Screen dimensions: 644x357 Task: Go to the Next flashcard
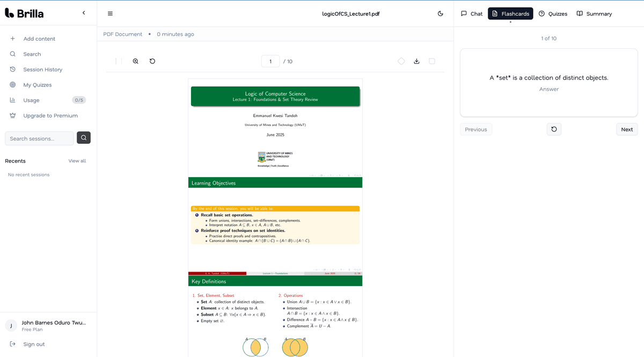tap(627, 129)
